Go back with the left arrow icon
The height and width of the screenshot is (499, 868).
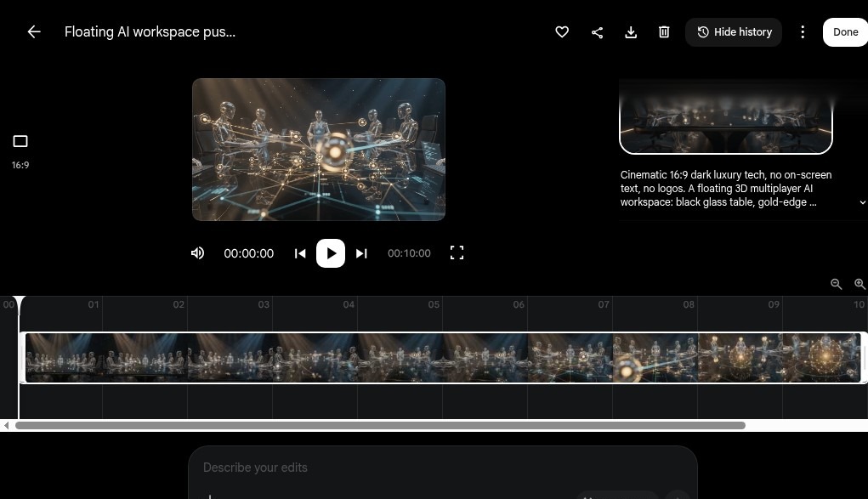(x=34, y=32)
